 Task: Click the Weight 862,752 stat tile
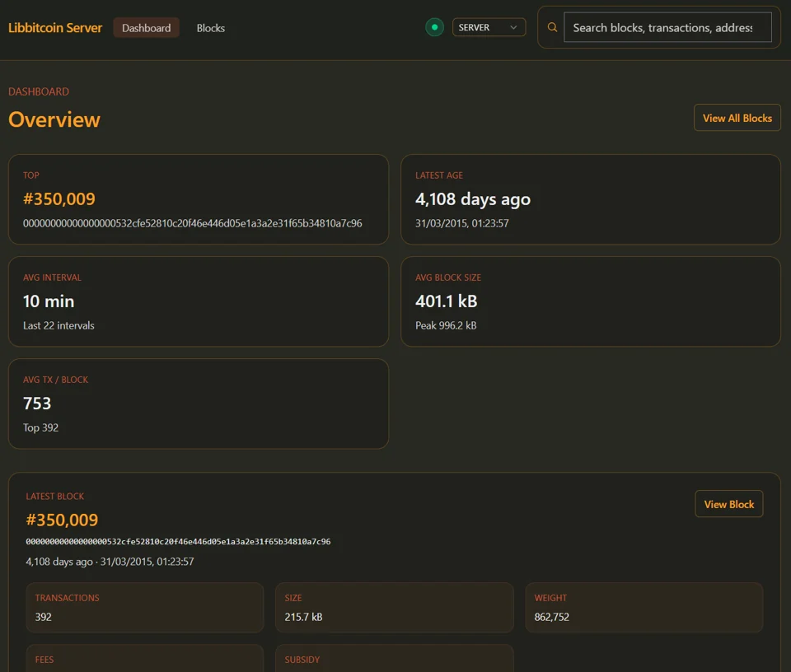(644, 608)
